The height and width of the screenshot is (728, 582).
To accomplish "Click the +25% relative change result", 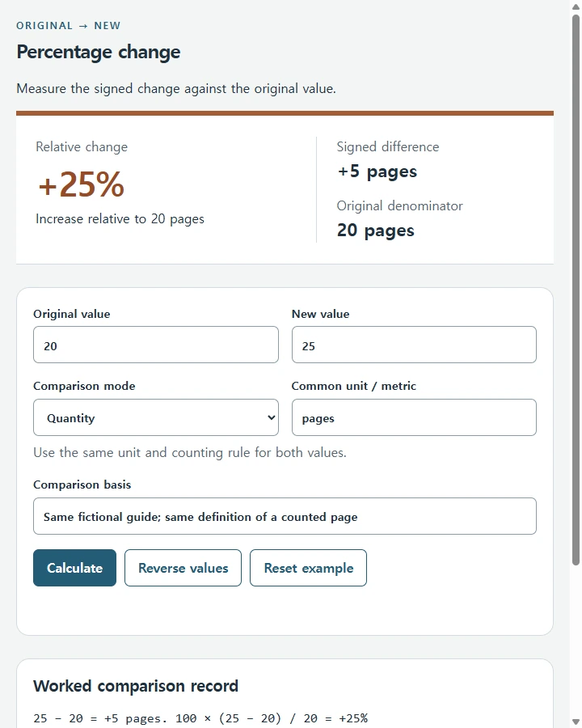I will [81, 184].
